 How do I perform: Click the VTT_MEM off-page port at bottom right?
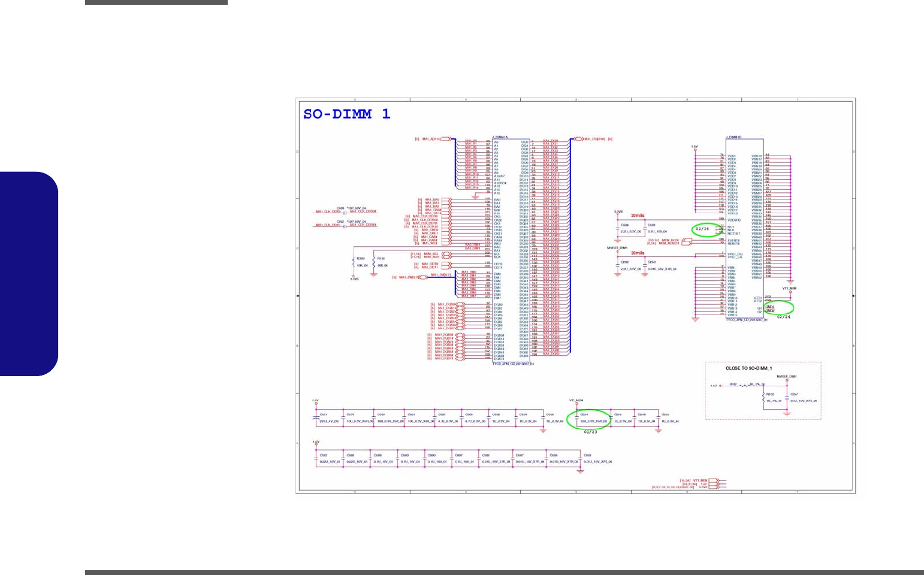714,480
